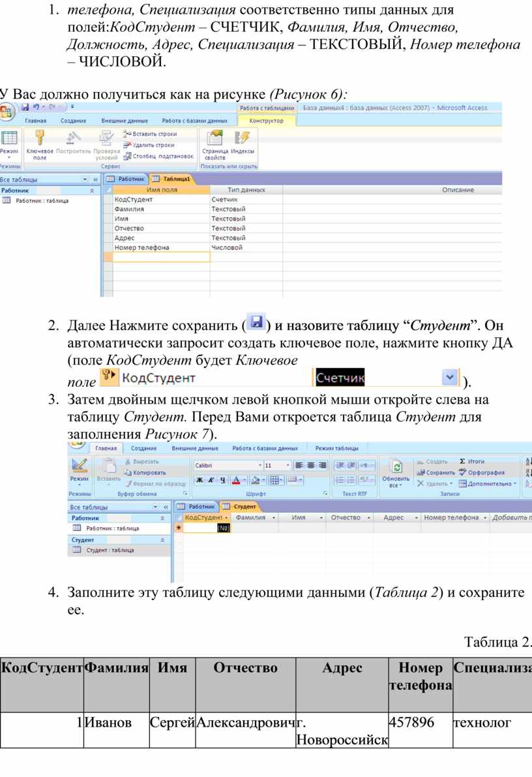Collapse navigation pane with « button in Figure 6
The width and height of the screenshot is (532, 777).
(x=96, y=179)
